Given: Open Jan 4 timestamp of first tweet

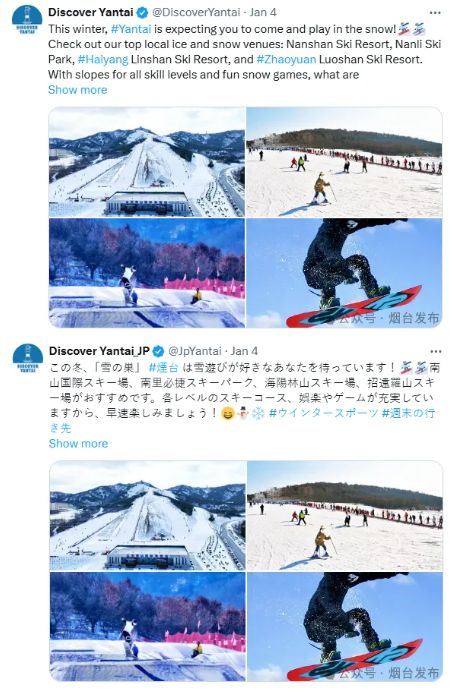Looking at the screenshot, I should (263, 13).
